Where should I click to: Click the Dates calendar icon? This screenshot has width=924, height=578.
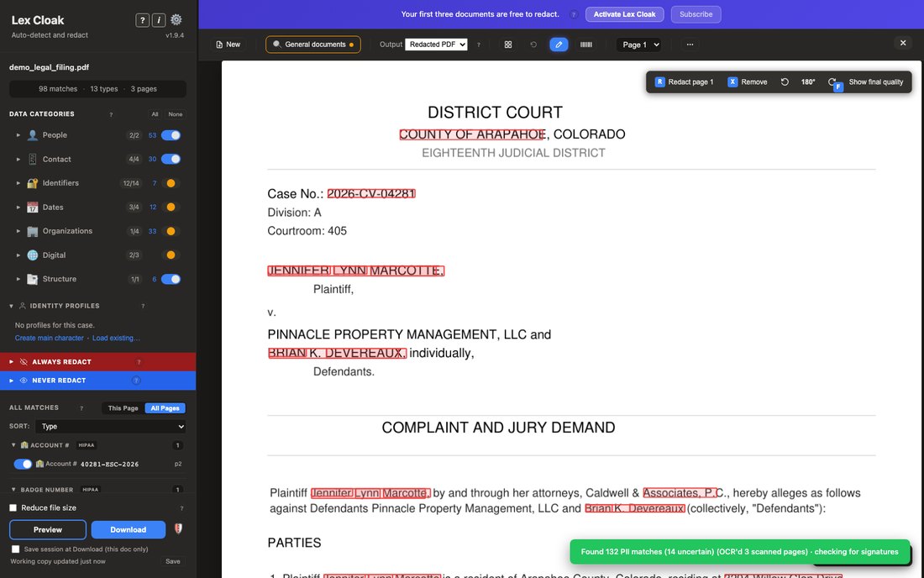33,208
